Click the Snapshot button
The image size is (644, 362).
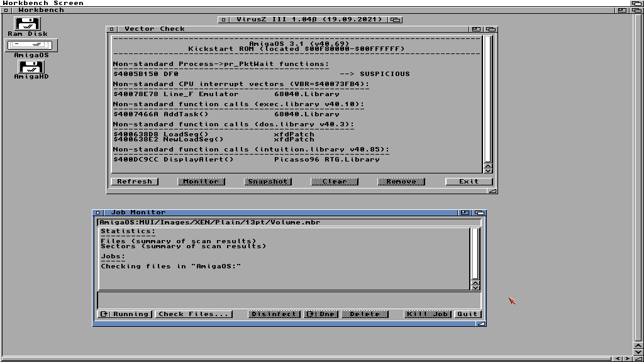tap(268, 182)
